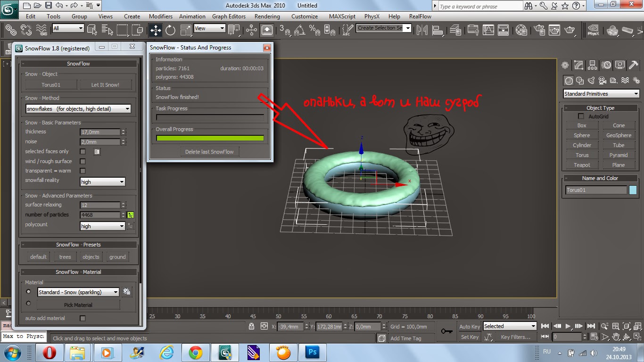
Task: Open the RealFlow menu
Action: tap(420, 16)
